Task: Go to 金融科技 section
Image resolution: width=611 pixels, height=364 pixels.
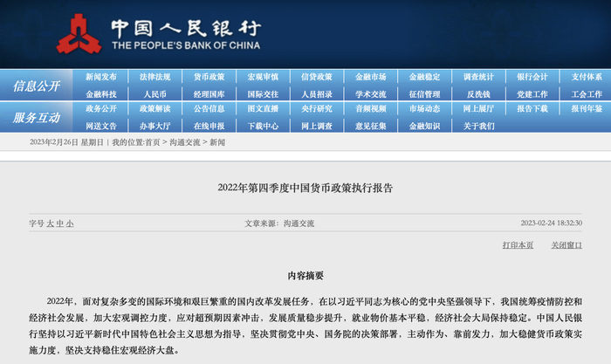Action: [x=101, y=94]
